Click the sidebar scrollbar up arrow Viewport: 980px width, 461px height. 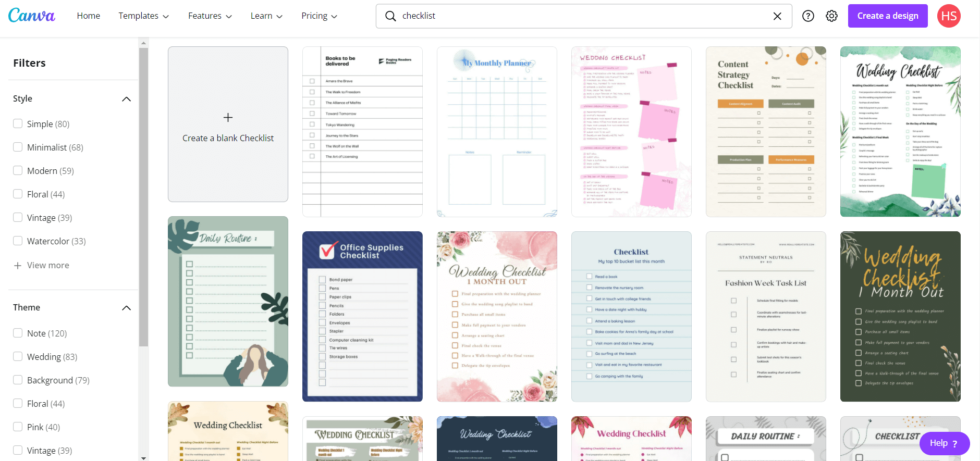click(143, 43)
